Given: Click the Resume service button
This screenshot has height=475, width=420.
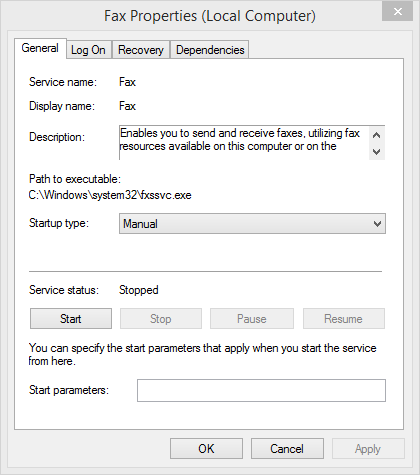Looking at the screenshot, I should click(x=344, y=319).
